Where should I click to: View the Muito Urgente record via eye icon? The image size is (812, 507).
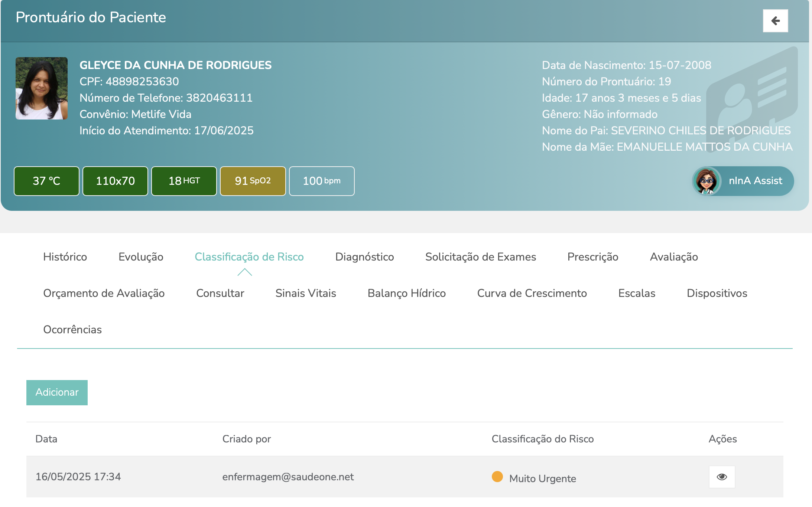721,477
